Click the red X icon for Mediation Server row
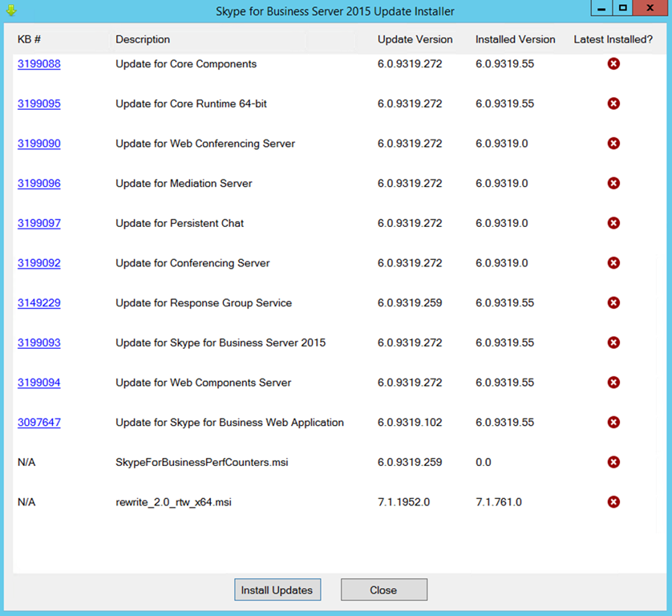The height and width of the screenshot is (616, 672). (613, 184)
